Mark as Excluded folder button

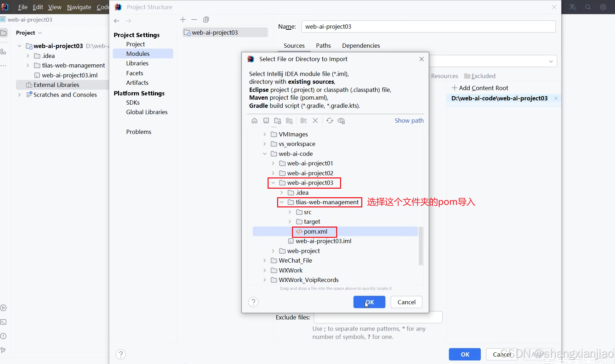(x=480, y=76)
